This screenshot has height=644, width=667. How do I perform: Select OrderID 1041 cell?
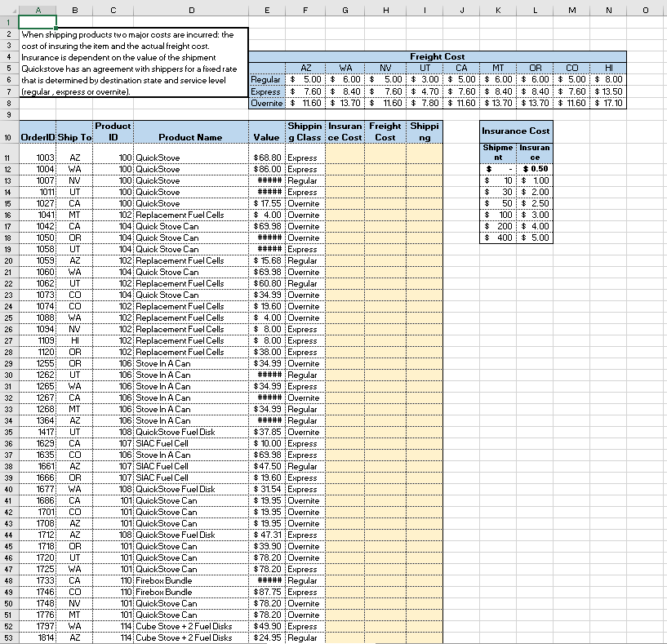tap(38, 215)
